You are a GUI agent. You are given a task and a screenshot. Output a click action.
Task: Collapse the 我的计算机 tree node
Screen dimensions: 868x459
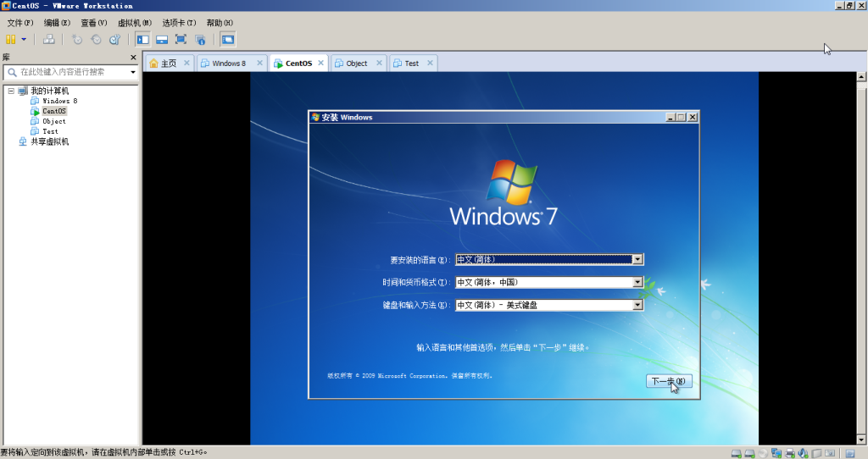(10, 91)
